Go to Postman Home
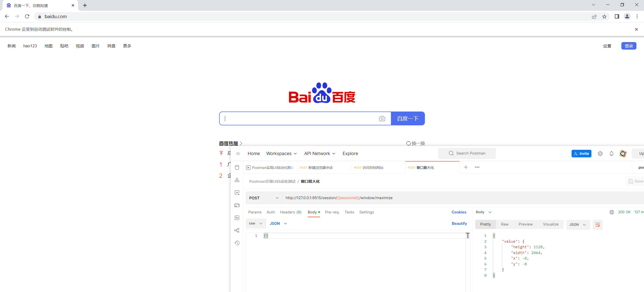Screen dimensions: 644x292 click(254, 154)
